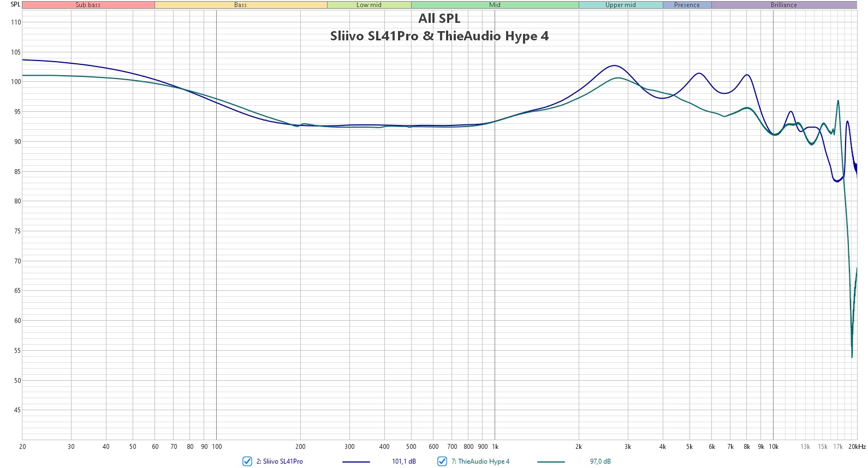This screenshot has height=468, width=868.
Task: Click the '3k' frequency axis label
Action: pos(628,447)
